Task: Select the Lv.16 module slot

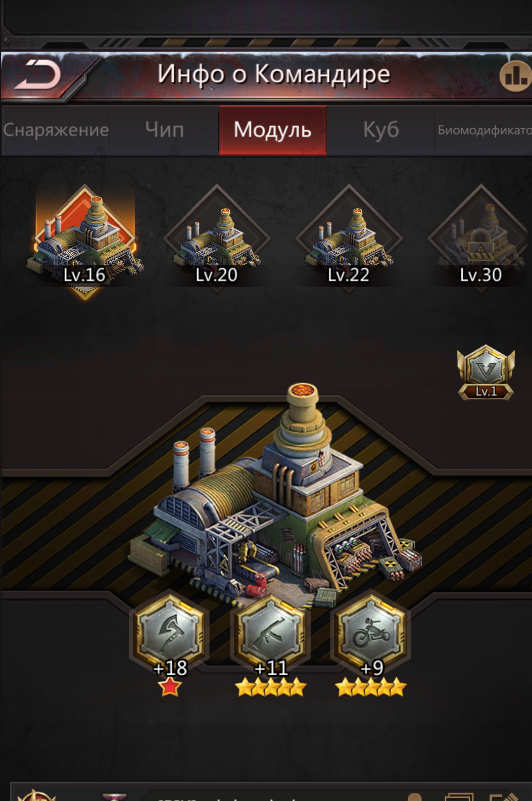Action: click(85, 240)
